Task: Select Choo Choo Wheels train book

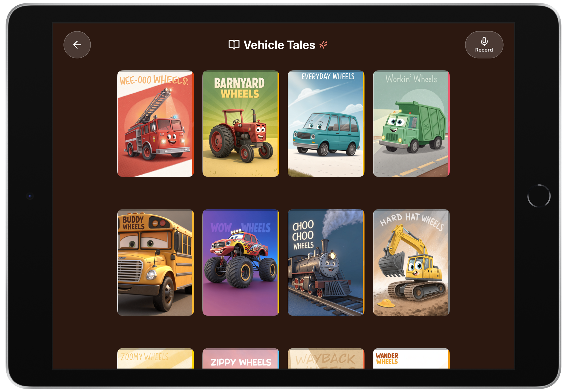Action: point(326,263)
